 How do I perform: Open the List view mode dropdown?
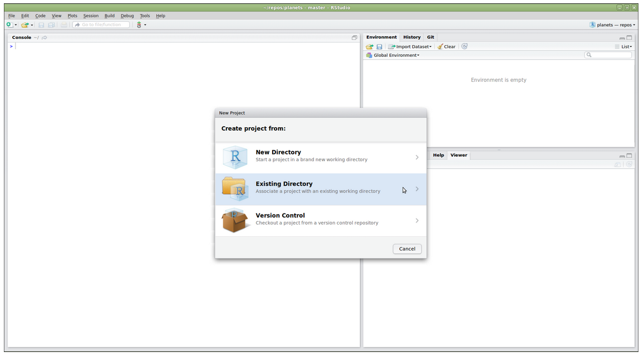(623, 47)
